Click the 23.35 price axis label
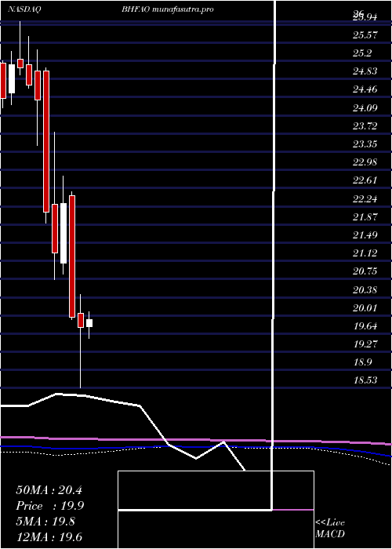Screen dimensions: 392x549 (365, 144)
